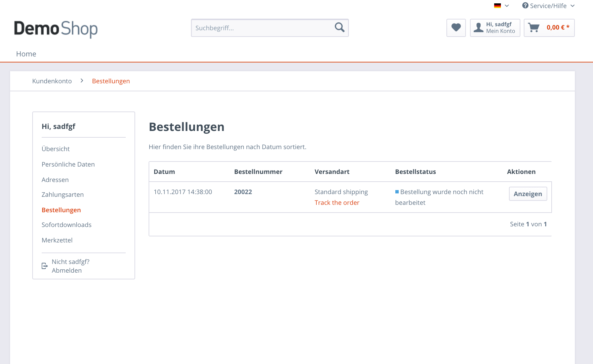Click the order status text 'Bestellung wurde noch nicht bearbeitet'

(439, 197)
